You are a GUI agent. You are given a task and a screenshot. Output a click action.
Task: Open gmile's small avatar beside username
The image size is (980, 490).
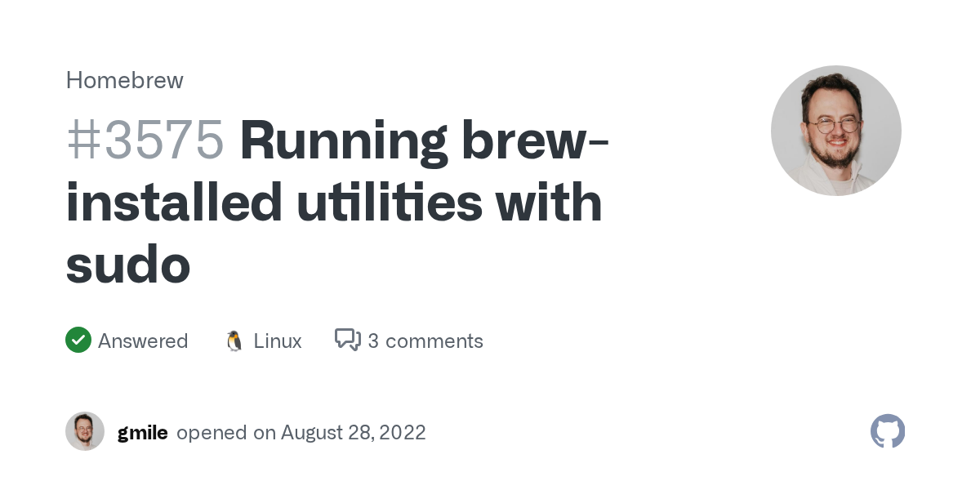tap(85, 431)
